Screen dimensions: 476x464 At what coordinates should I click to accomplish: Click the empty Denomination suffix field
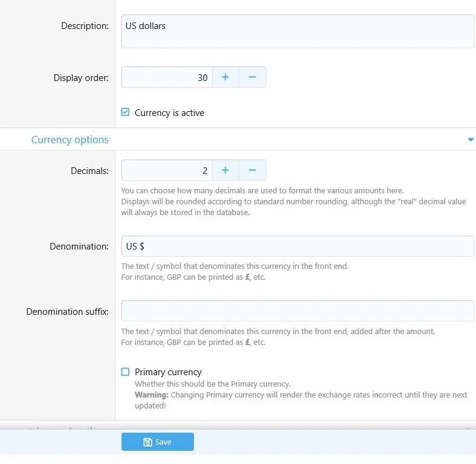(297, 311)
